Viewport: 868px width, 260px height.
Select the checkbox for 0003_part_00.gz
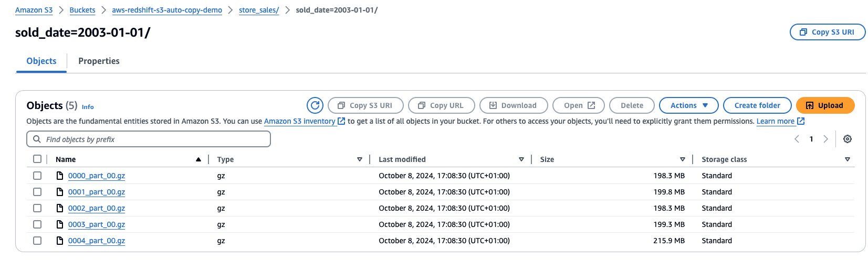(x=37, y=224)
